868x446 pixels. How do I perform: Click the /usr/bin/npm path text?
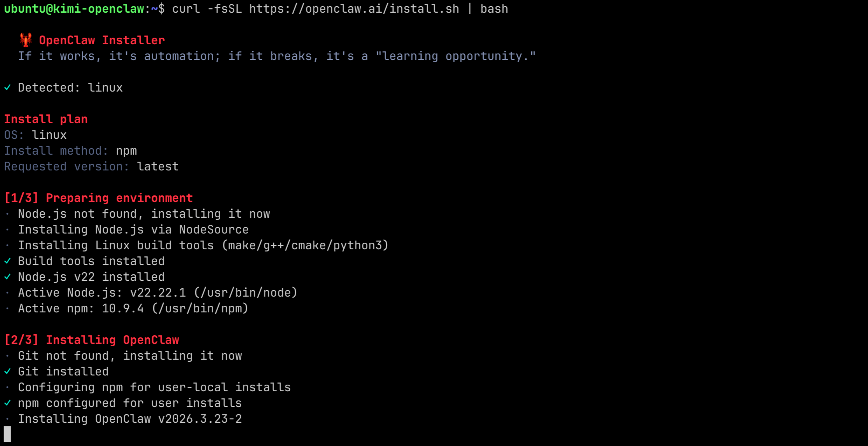coord(200,308)
